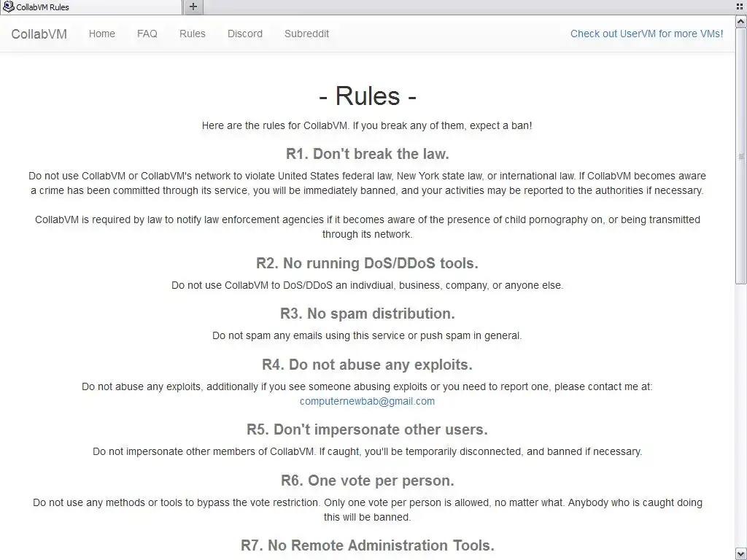Open the FAQ page
This screenshot has width=747, height=560.
pyautogui.click(x=147, y=34)
